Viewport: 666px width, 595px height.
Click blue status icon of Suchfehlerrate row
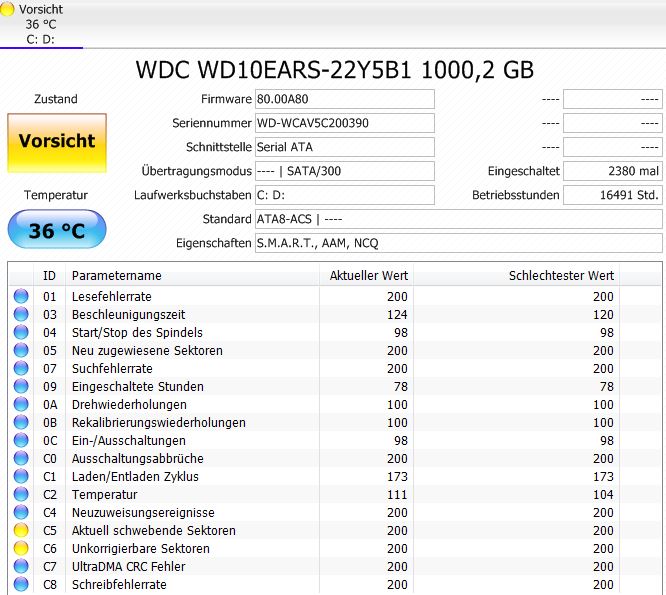[x=21, y=368]
